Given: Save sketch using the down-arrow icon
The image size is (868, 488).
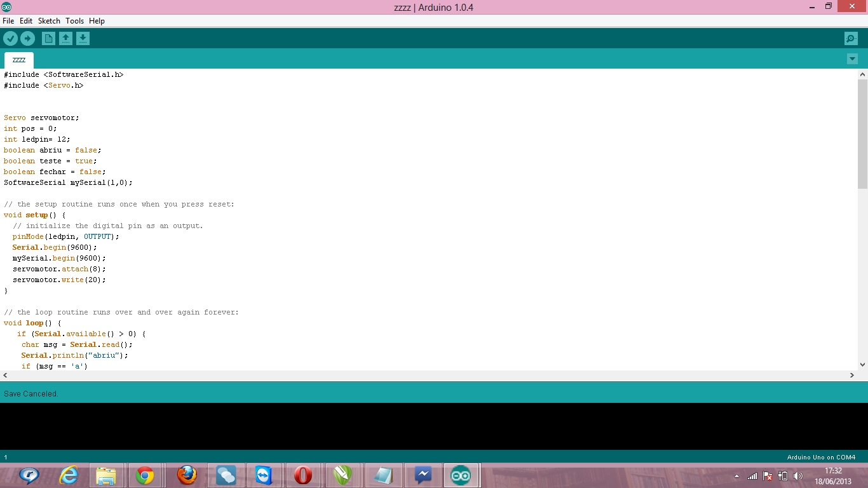Looking at the screenshot, I should (x=83, y=39).
